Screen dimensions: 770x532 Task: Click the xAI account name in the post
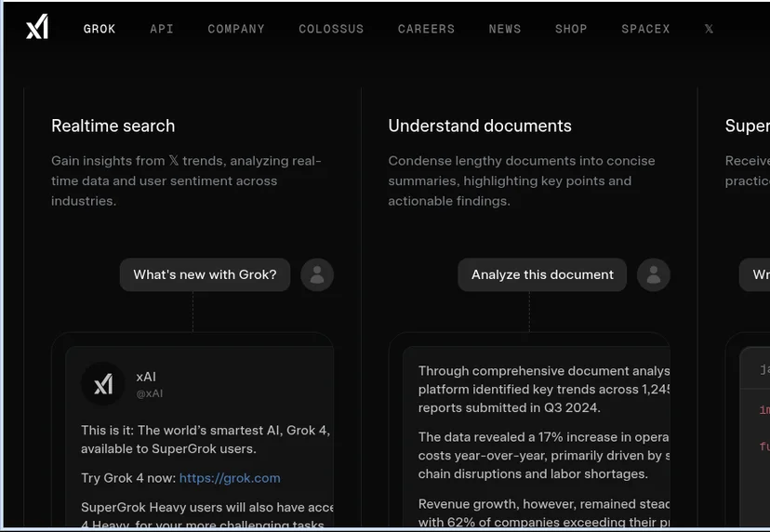[146, 377]
